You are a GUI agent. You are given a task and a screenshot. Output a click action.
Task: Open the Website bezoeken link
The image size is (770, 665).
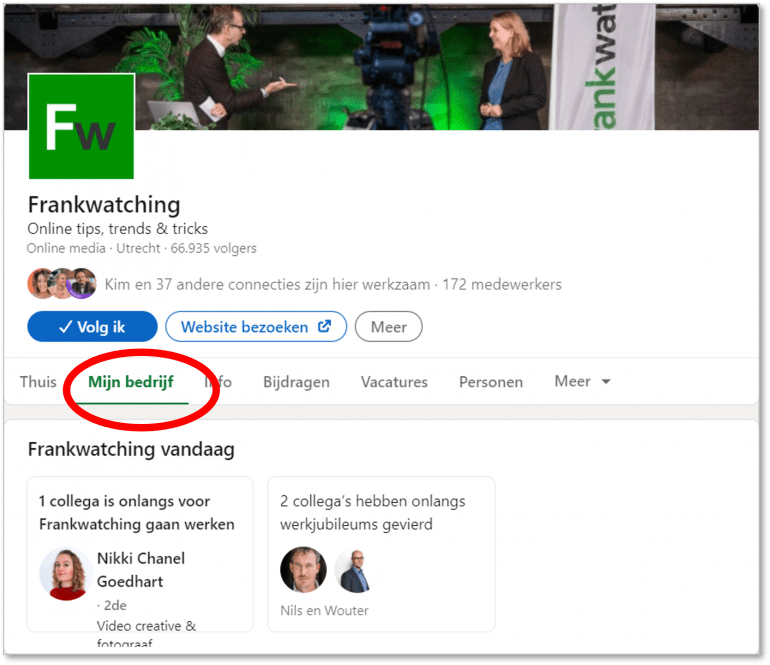[256, 327]
